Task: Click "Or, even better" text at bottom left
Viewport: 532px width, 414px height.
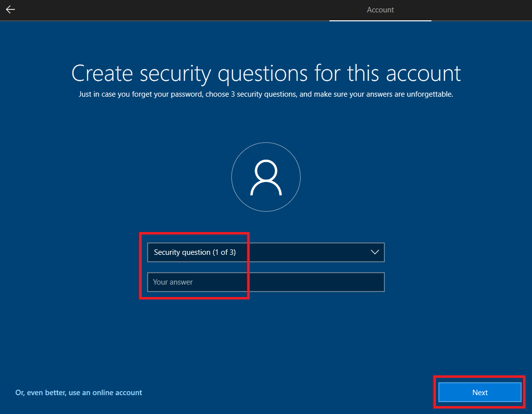Action: (40, 393)
